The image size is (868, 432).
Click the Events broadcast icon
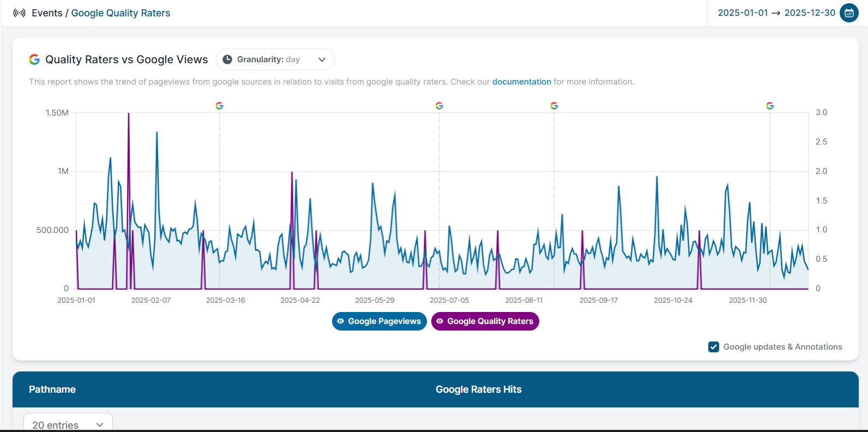19,13
